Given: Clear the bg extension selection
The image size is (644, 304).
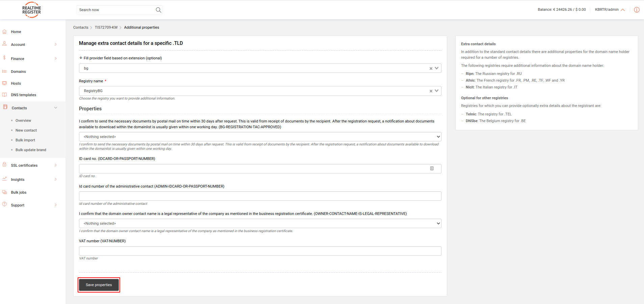Looking at the screenshot, I should coord(431,68).
